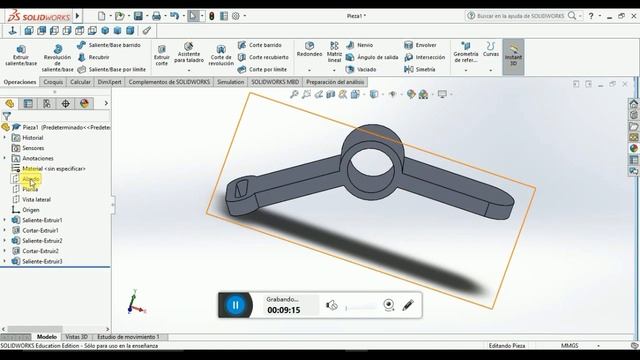Expand the Historial tree node
Viewport: 640px width, 360px height.
(4, 138)
